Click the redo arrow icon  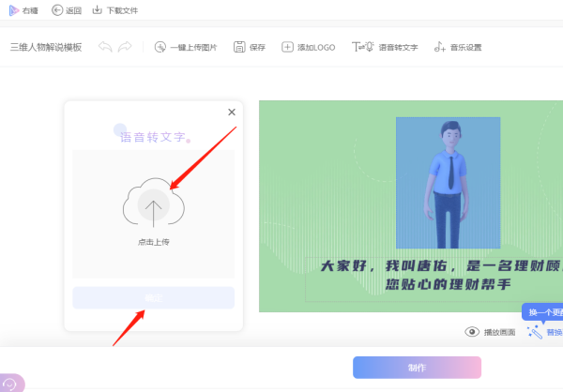125,47
